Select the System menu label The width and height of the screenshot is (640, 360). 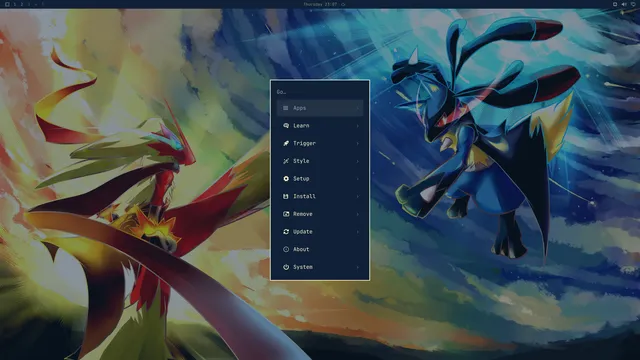click(x=302, y=267)
